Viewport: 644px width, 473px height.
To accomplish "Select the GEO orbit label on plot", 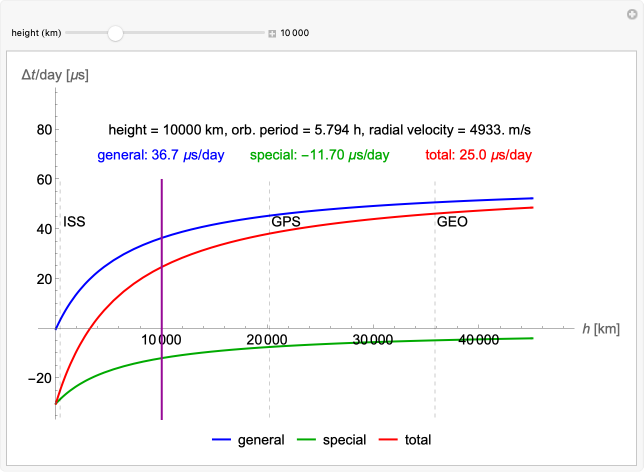I will (452, 221).
